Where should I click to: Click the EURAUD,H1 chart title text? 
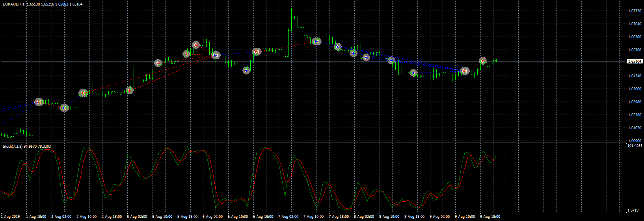click(x=13, y=4)
